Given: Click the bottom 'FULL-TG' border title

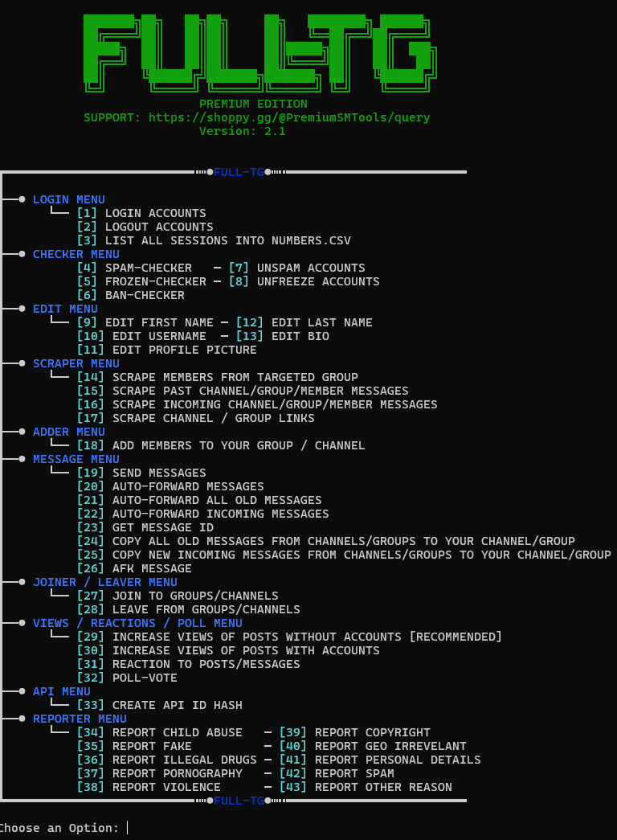Looking at the screenshot, I should pyautogui.click(x=239, y=801).
